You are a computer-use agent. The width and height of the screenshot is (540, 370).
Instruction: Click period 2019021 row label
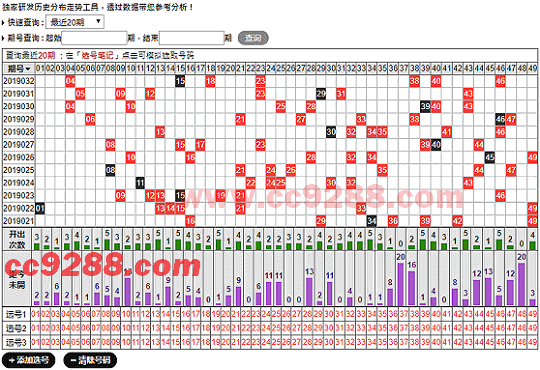[x=19, y=221]
